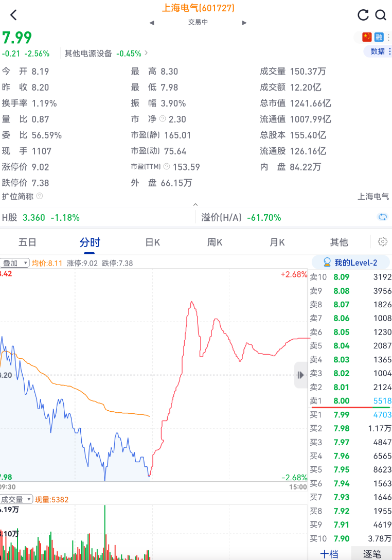Select sell level 卖8 at 8.07
Screen dimensions: 392x560
350,305
